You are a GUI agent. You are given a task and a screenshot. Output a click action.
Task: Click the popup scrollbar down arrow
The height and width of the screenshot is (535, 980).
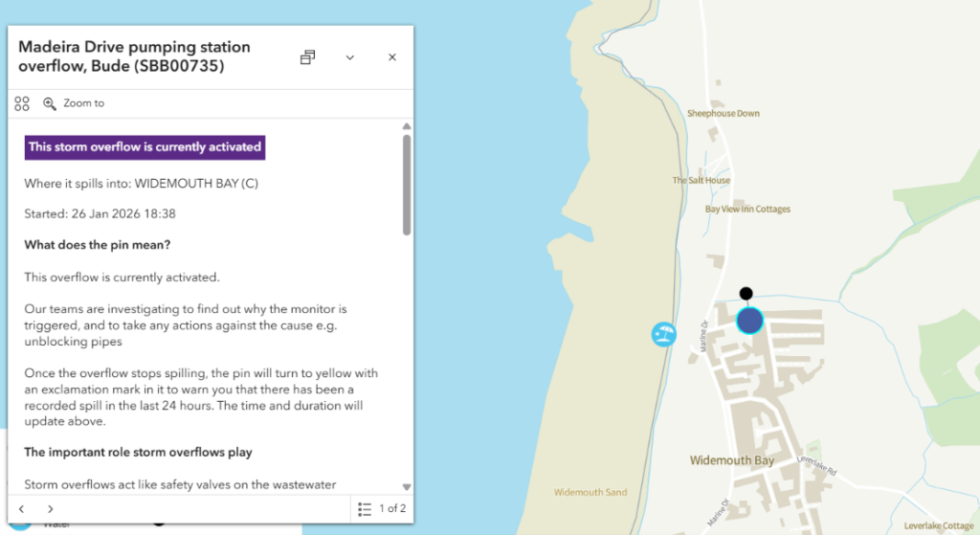(407, 486)
